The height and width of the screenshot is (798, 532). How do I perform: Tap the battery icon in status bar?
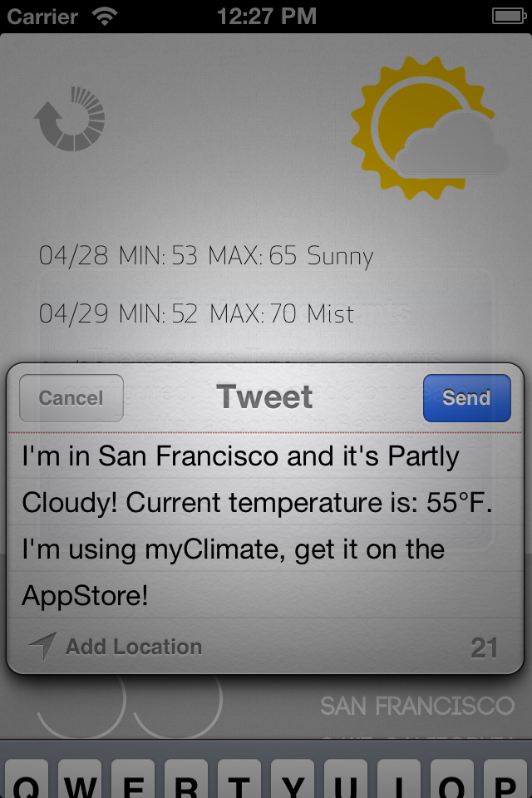(509, 17)
